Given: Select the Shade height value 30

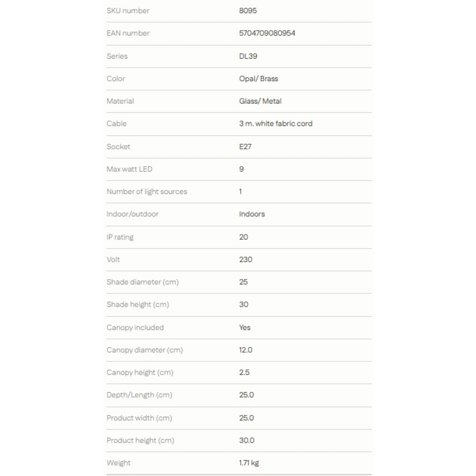Looking at the screenshot, I should point(243,304).
